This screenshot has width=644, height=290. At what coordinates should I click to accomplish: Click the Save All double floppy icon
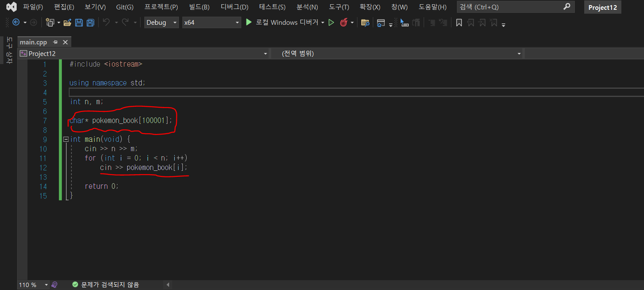pyautogui.click(x=91, y=22)
